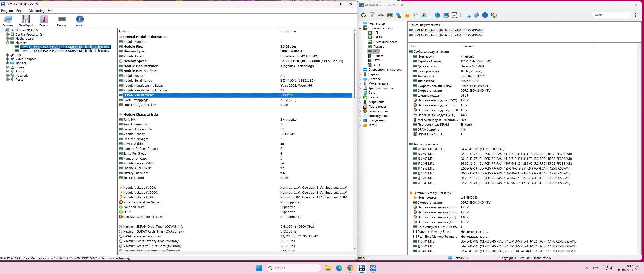Switch to AIDA64 via its taskbar icon

pos(373,268)
